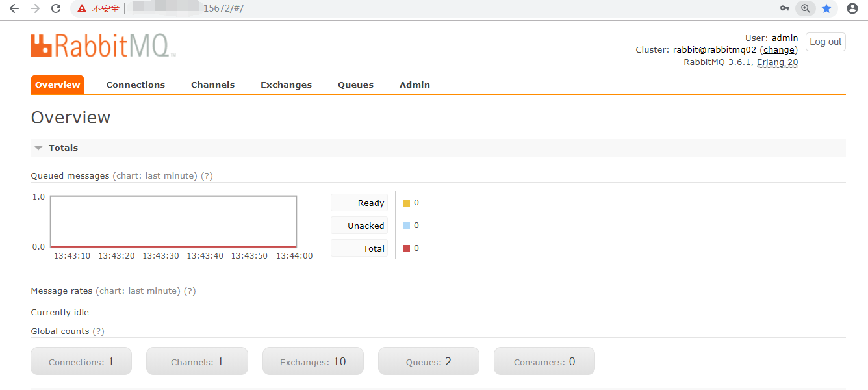Open the browser zoom magnifier icon

pos(806,8)
